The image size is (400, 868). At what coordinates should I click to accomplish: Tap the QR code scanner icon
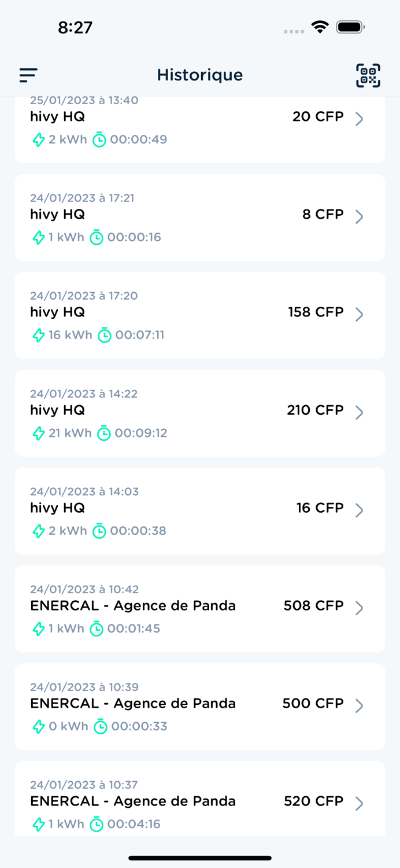click(369, 75)
